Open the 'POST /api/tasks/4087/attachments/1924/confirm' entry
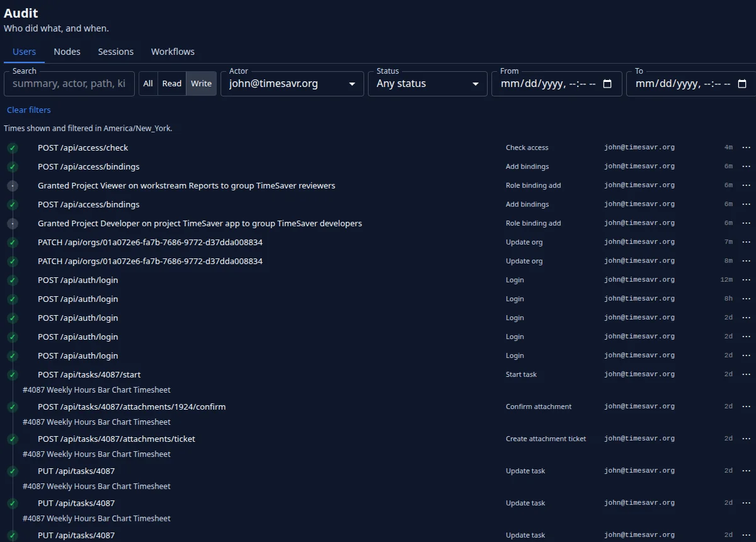This screenshot has height=542, width=756. pos(132,407)
